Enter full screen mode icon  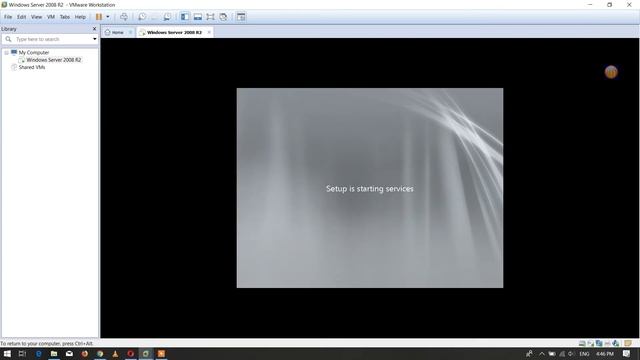pos(210,17)
